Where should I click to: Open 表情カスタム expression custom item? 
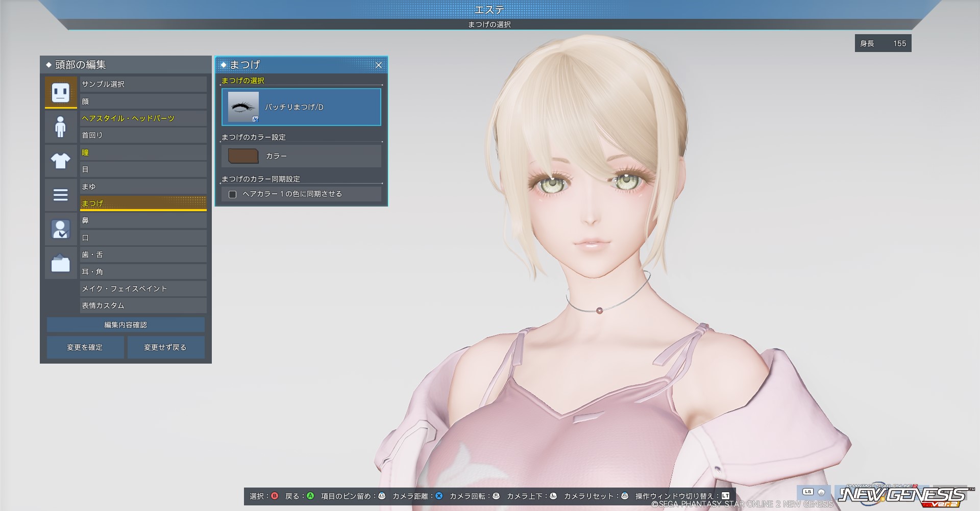coord(143,305)
